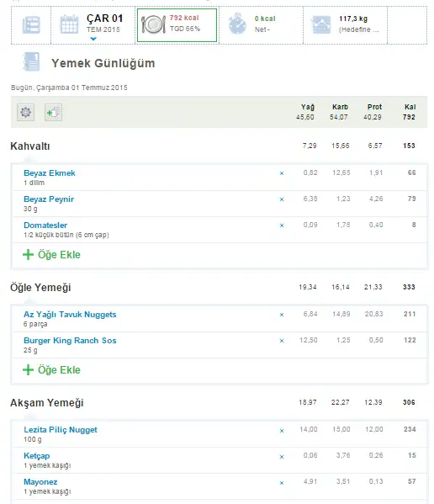This screenshot has height=504, width=434.
Task: Remove Ketçap with its x icon
Action: [282, 457]
